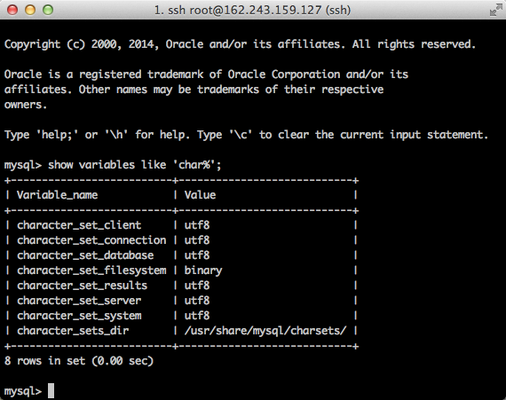Click the character_set_results variable name
Image resolution: width=506 pixels, height=400 pixels.
coord(82,286)
